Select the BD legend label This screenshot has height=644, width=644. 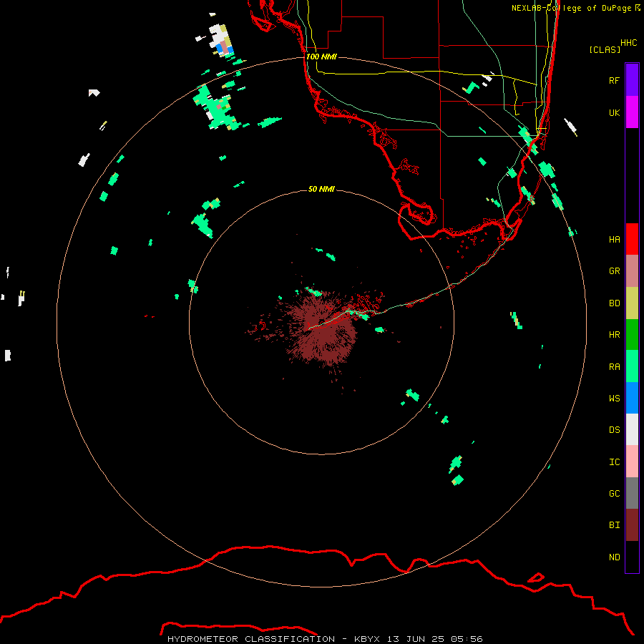[614, 303]
